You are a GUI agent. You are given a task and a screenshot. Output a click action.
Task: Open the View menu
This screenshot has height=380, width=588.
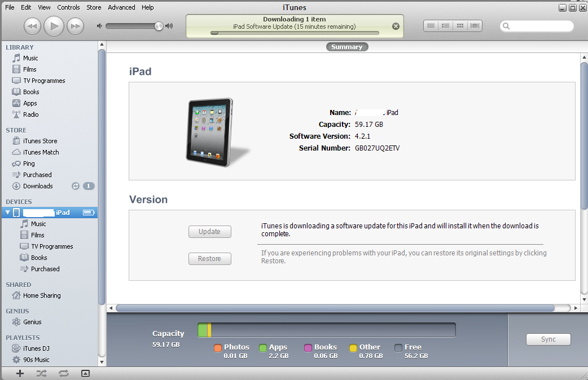44,7
